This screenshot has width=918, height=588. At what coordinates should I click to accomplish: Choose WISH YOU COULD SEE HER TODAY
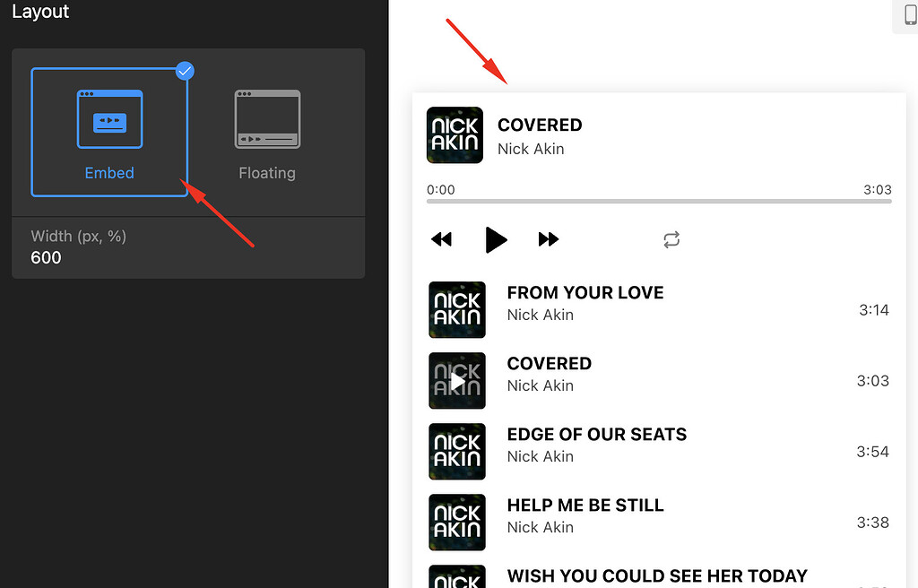[x=657, y=575]
